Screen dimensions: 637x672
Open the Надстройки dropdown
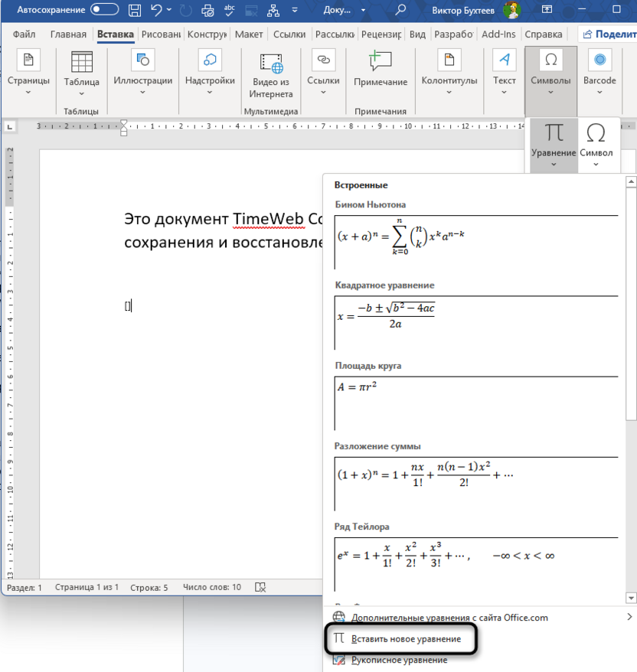point(210,73)
